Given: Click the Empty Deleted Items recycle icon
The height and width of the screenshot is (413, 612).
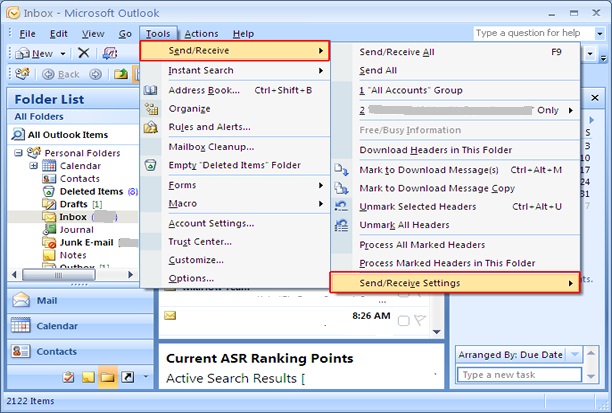Looking at the screenshot, I should pos(150,165).
